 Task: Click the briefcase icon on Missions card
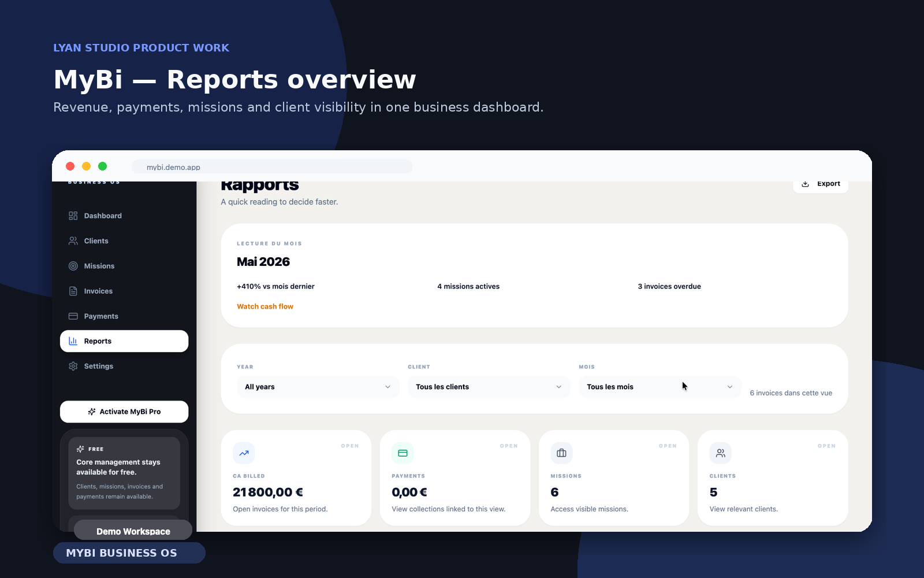coord(561,453)
